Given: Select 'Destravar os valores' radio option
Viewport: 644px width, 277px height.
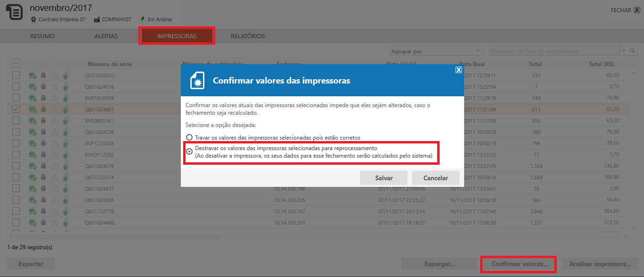Looking at the screenshot, I should (x=189, y=151).
